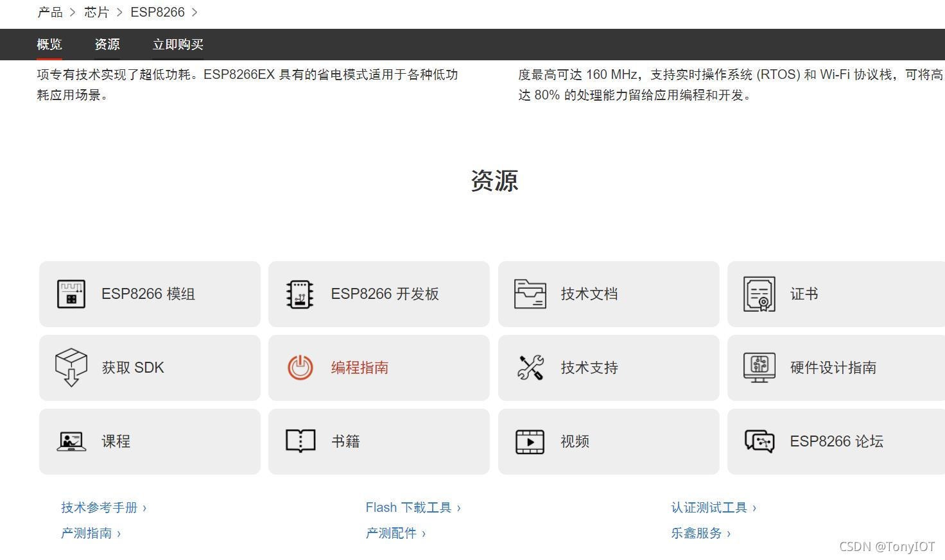Open the 证书 label

pos(804,294)
